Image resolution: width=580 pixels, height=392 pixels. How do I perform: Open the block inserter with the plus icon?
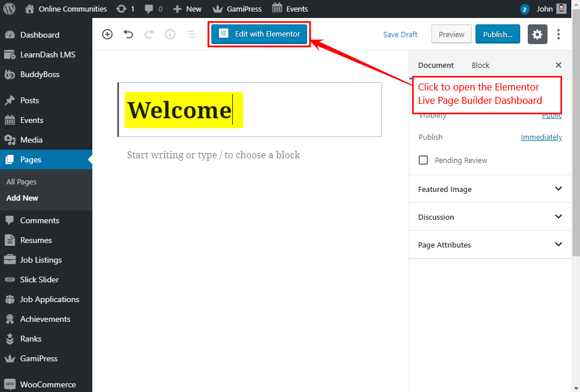107,34
